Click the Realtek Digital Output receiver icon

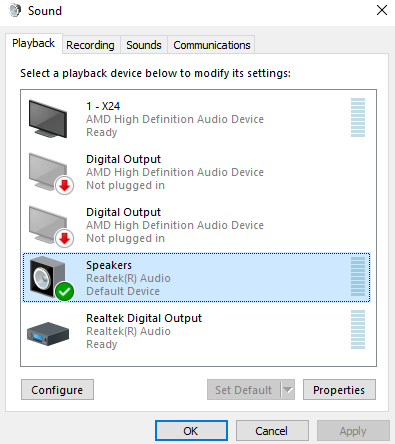point(48,334)
